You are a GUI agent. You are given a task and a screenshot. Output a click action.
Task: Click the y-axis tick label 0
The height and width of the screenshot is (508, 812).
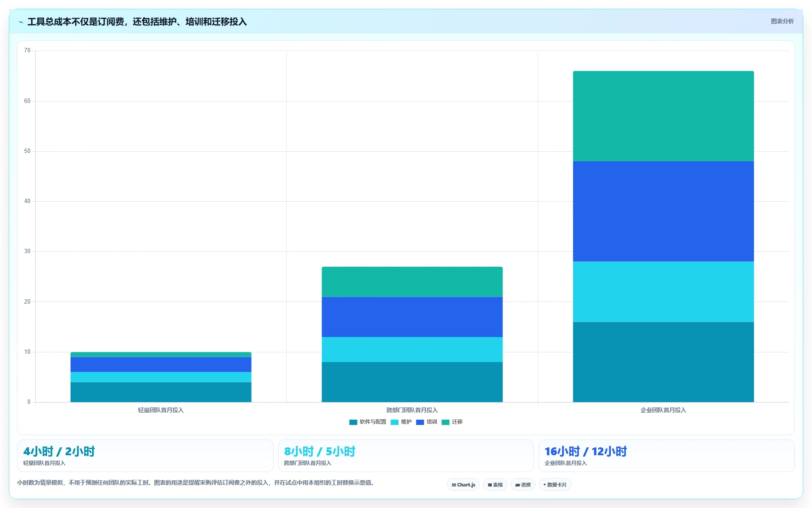[29, 402]
